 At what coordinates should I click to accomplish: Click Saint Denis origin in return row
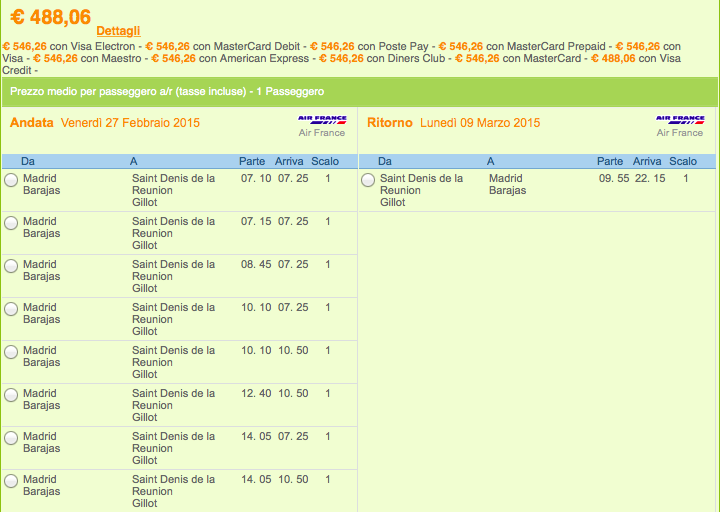421,190
